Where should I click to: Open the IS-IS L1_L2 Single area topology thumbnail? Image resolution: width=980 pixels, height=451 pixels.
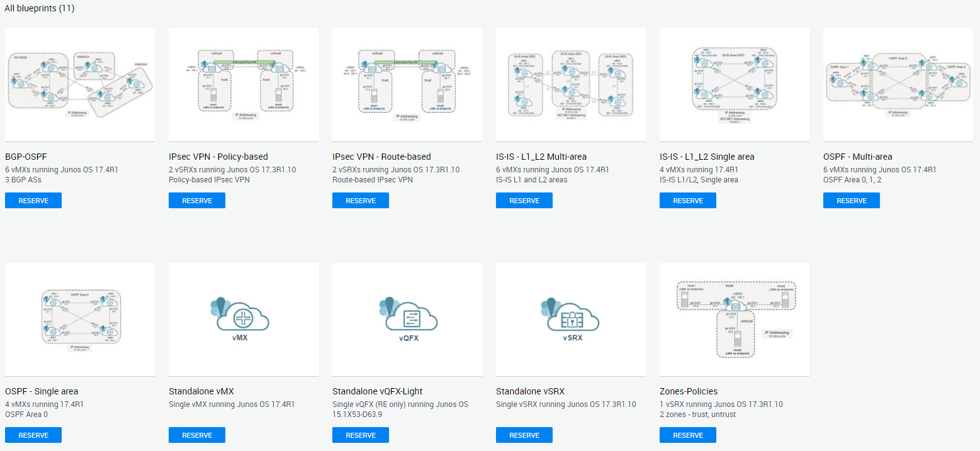(x=735, y=85)
